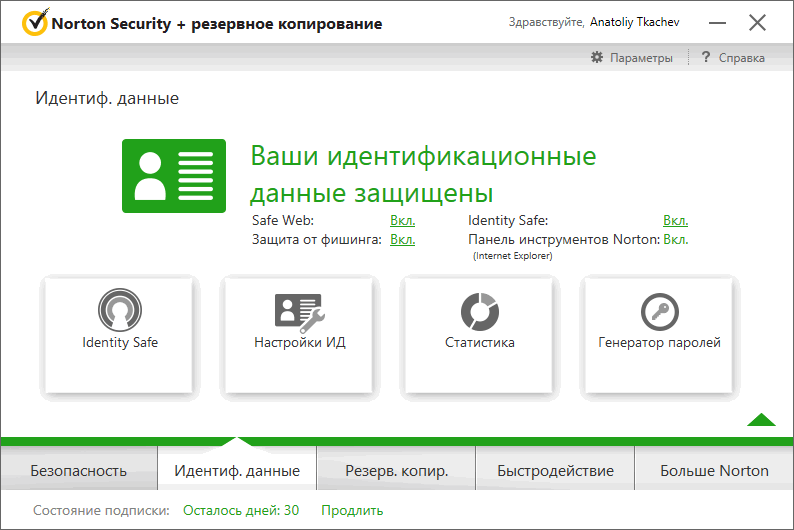Click the green ID card icon
794x530 pixels.
click(x=174, y=176)
